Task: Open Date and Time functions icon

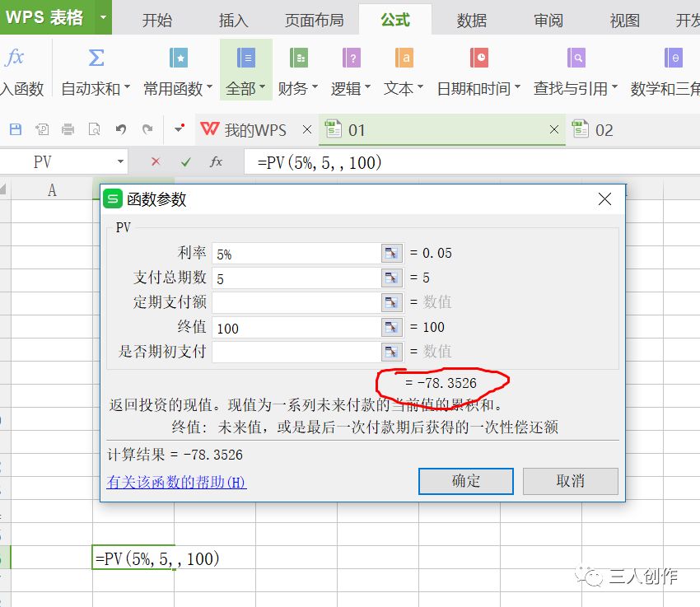Action: click(x=478, y=58)
